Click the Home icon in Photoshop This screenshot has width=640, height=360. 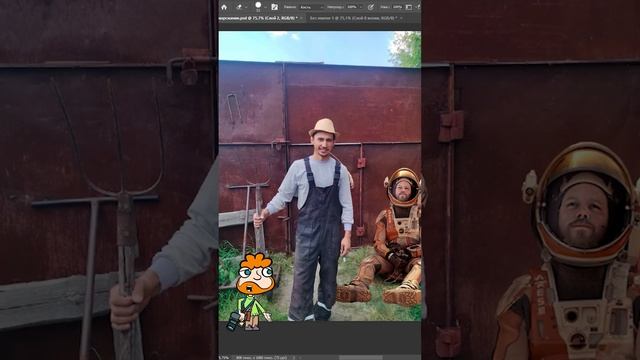[x=224, y=7]
